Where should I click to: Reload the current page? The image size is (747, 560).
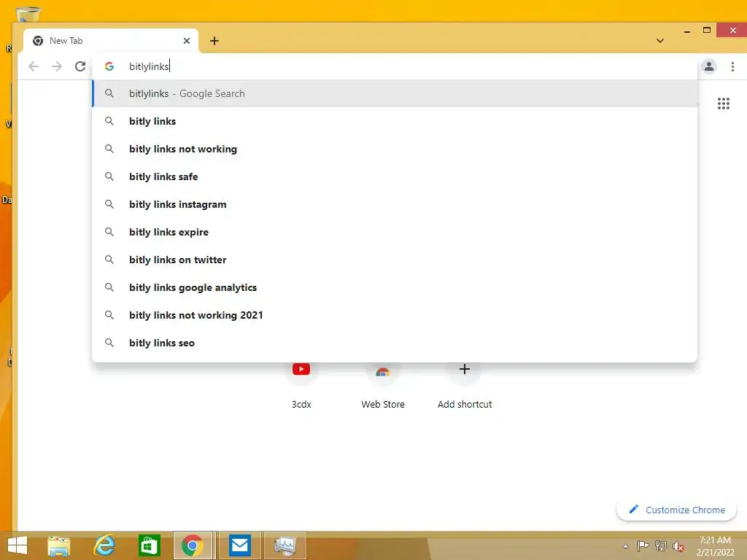[80, 66]
